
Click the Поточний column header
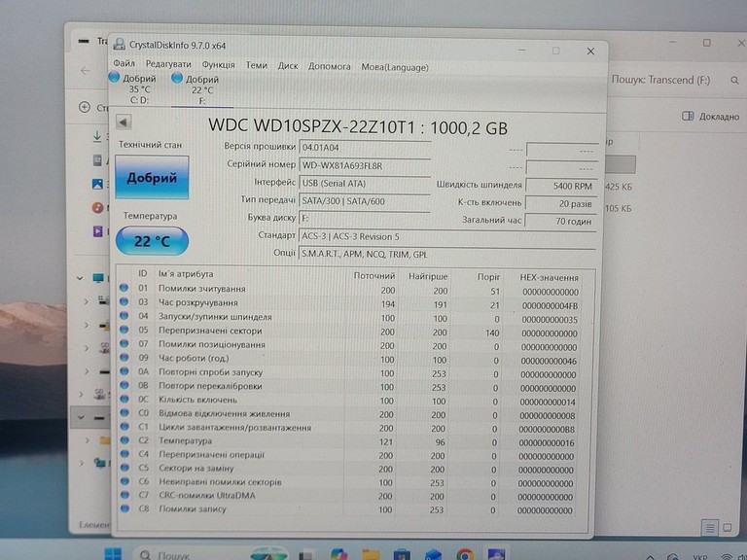[373, 276]
